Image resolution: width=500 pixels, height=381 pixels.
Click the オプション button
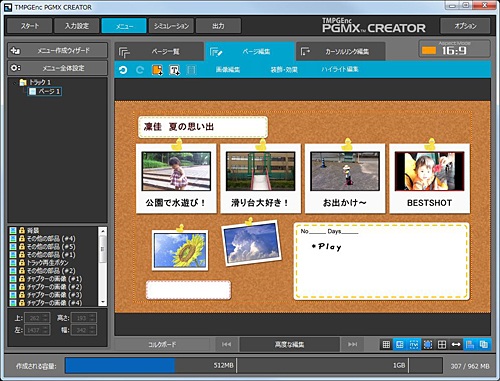(x=465, y=26)
